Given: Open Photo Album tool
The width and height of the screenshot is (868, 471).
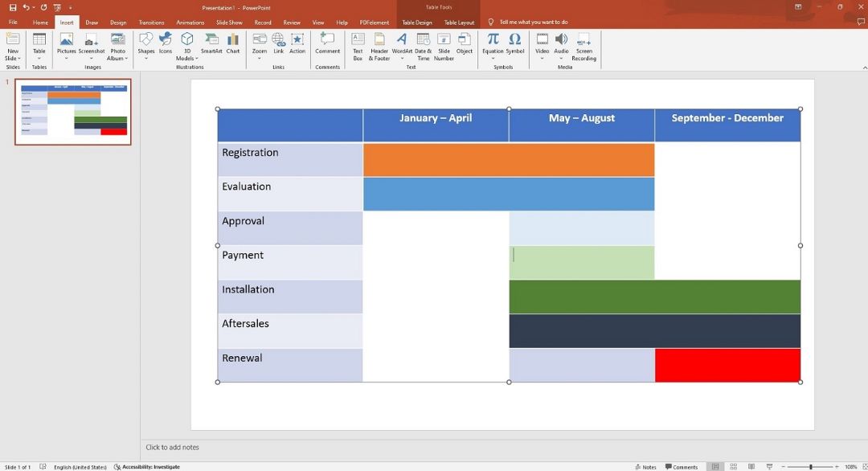Looking at the screenshot, I should pos(117,39).
